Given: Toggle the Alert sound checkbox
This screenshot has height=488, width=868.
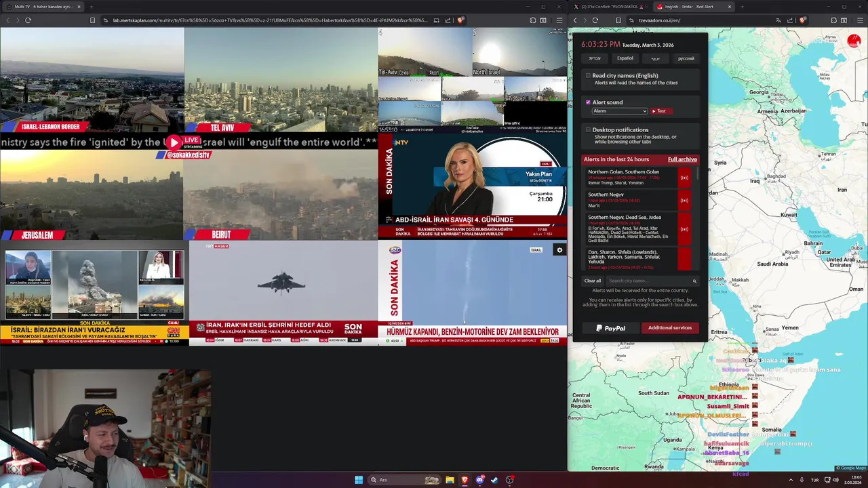Looking at the screenshot, I should pyautogui.click(x=588, y=102).
